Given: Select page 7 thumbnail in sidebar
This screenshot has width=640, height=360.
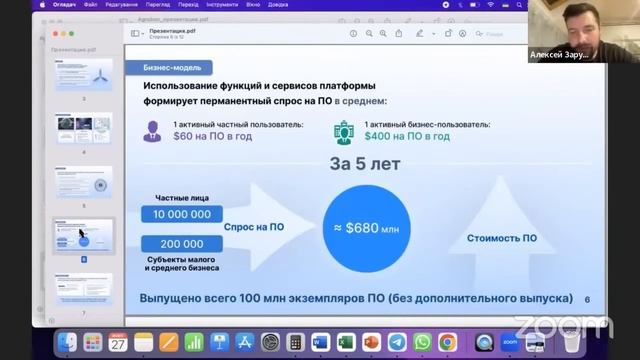Looking at the screenshot, I should (84, 289).
